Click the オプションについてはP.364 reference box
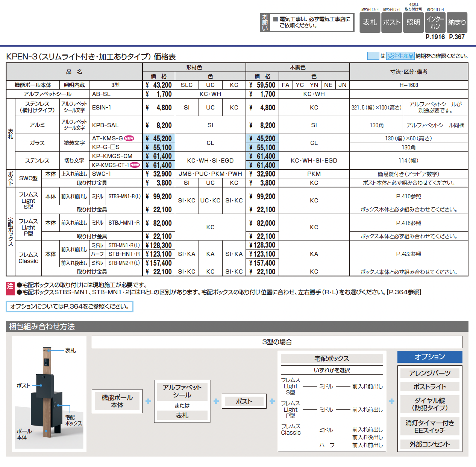The image size is (476, 467). pos(70,307)
